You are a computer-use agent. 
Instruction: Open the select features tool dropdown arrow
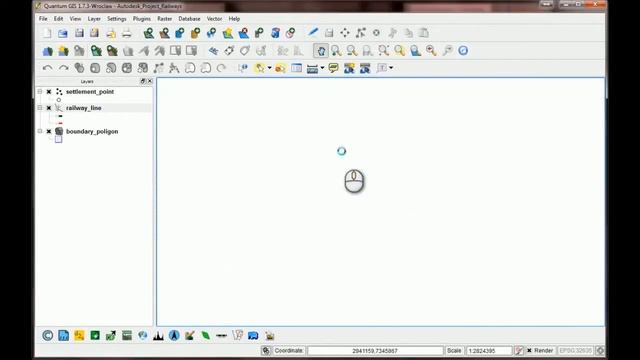[269, 68]
